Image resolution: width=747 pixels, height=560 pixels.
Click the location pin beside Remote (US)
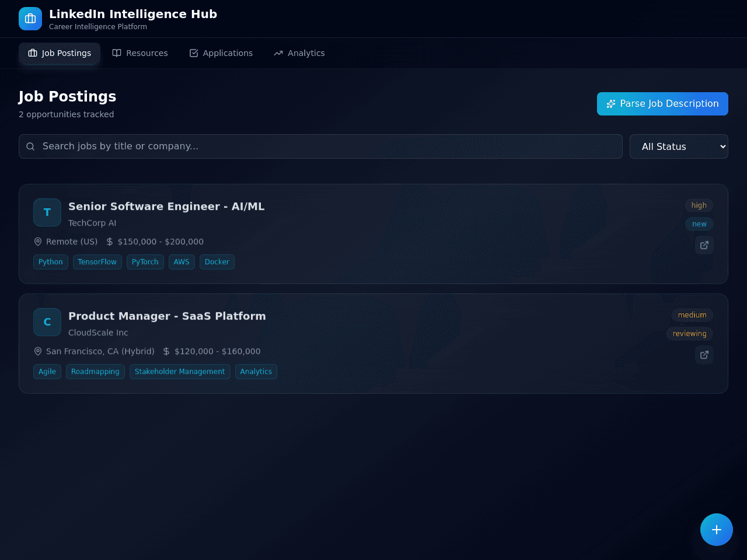click(38, 242)
